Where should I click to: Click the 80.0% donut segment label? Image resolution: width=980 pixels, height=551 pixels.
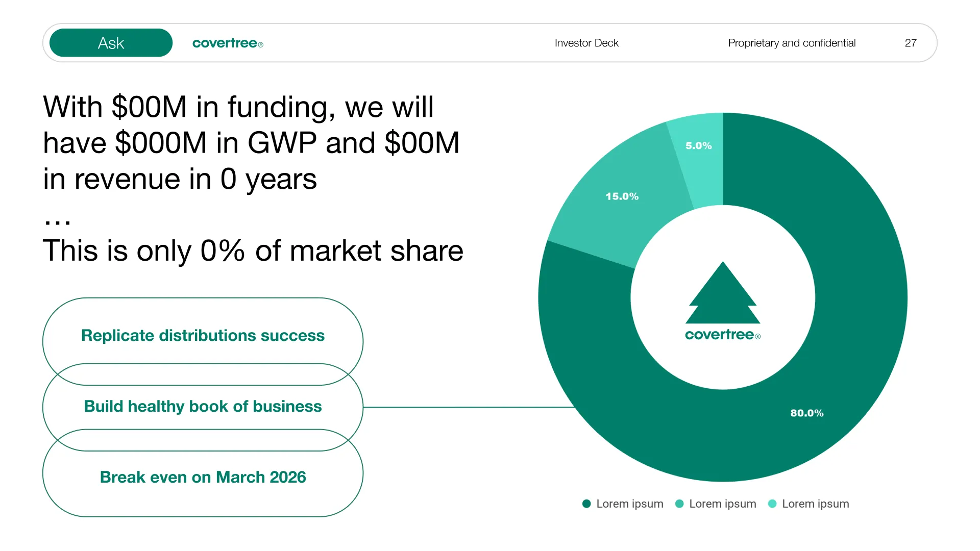pos(807,413)
